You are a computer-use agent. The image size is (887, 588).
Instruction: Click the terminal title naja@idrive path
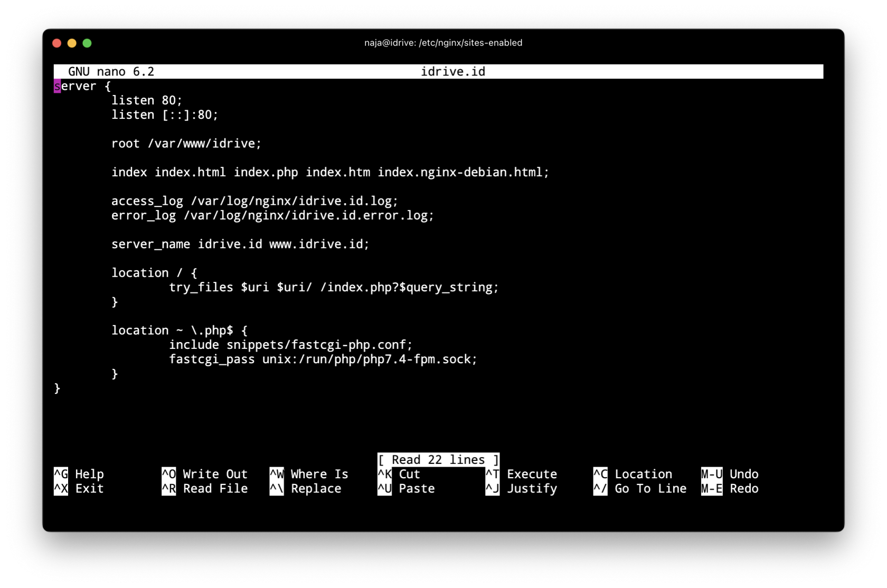click(443, 43)
